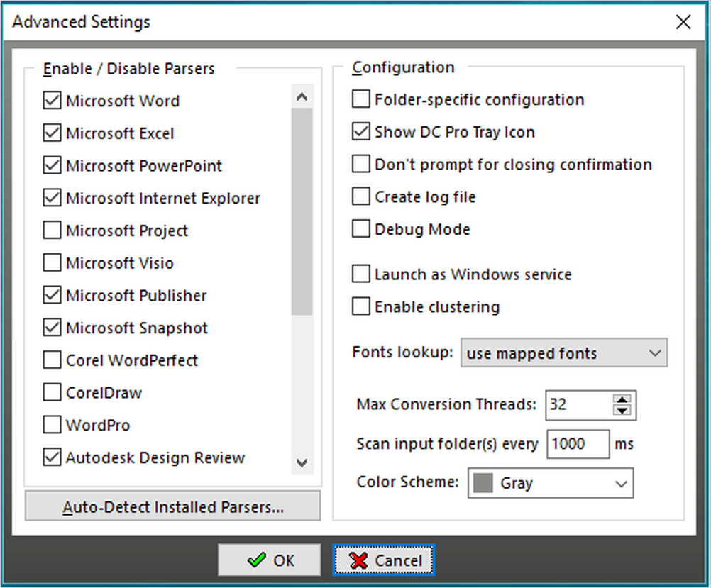The image size is (711, 588).
Task: Click the gray color swatch in Color Scheme
Action: (x=483, y=483)
